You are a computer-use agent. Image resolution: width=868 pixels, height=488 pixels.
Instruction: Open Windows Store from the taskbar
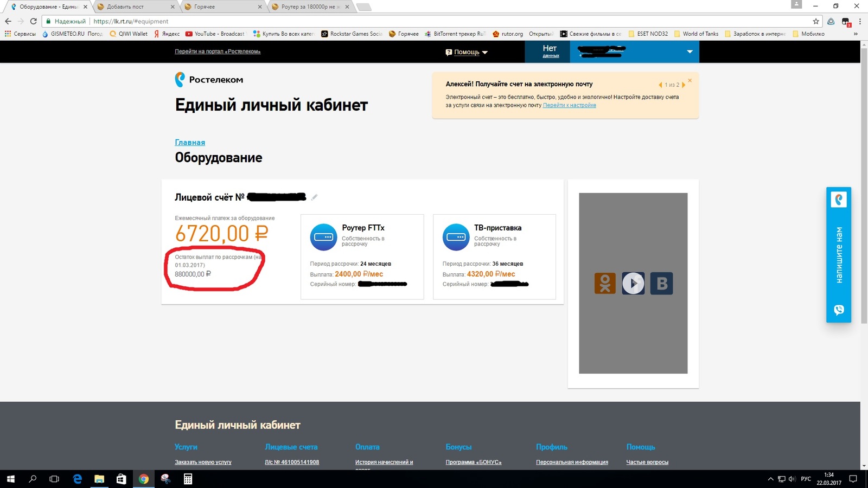pos(122,479)
